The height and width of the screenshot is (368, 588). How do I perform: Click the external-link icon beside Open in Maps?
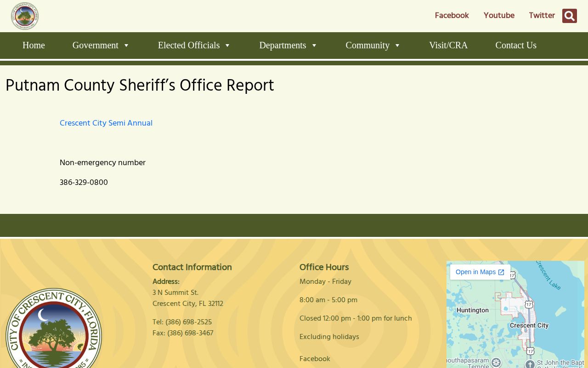[501, 272]
